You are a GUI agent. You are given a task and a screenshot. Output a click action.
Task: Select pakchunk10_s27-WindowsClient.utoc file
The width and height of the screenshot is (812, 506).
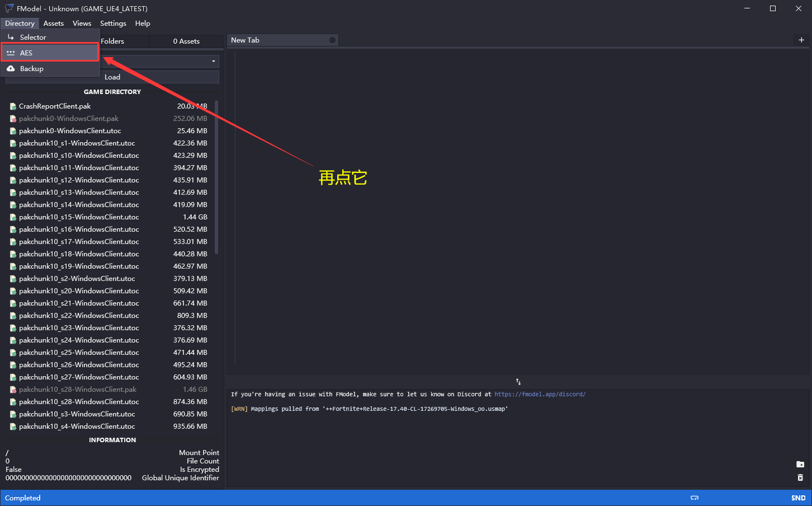tap(109, 377)
